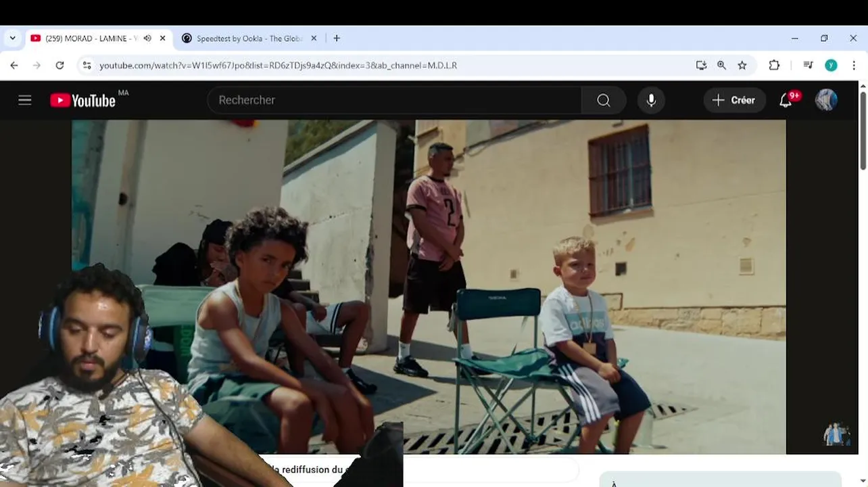The image size is (868, 487).
Task: Go forward to the next page
Action: tap(37, 66)
